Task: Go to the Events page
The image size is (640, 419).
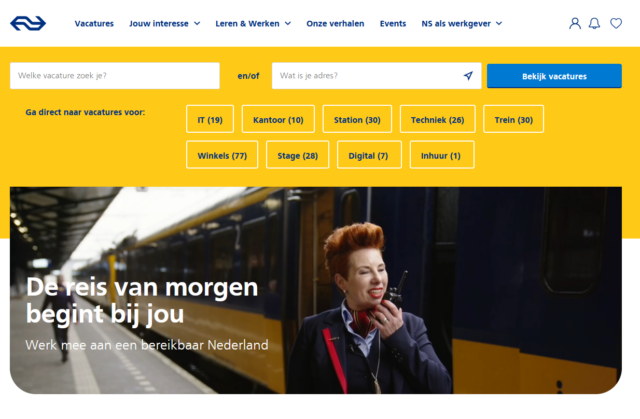Action: click(393, 24)
